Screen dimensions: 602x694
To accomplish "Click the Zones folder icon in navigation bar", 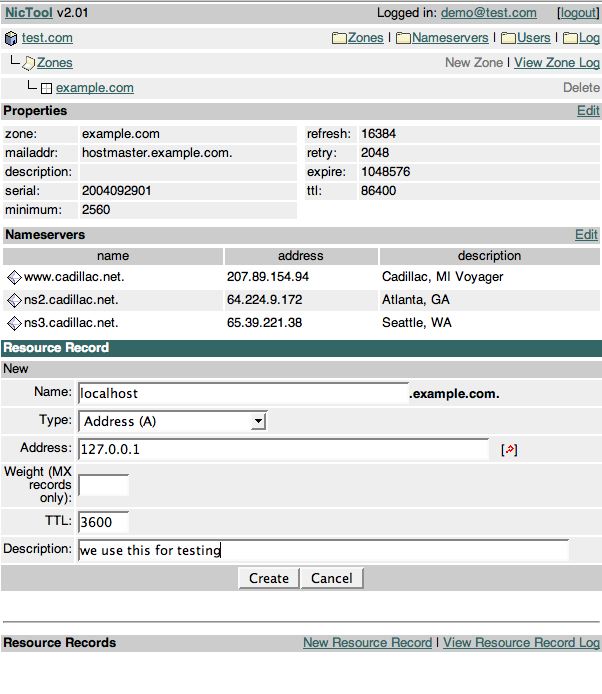I will [338, 38].
